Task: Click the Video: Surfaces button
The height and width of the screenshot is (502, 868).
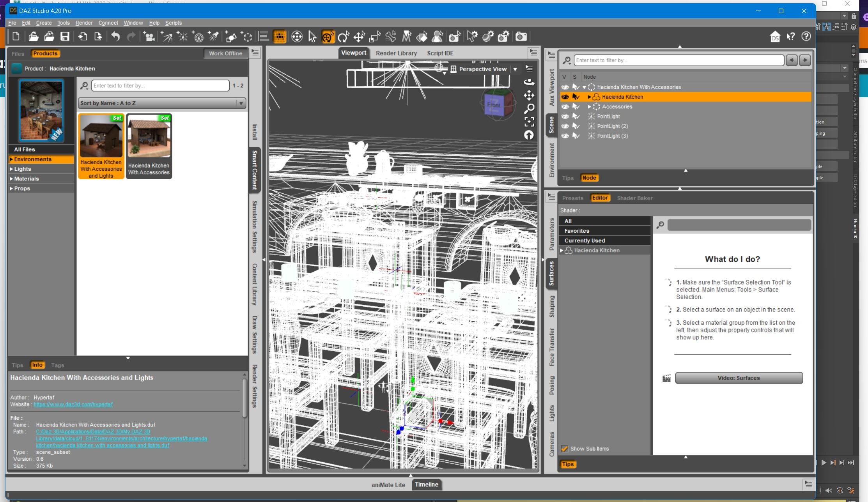Action: 739,378
